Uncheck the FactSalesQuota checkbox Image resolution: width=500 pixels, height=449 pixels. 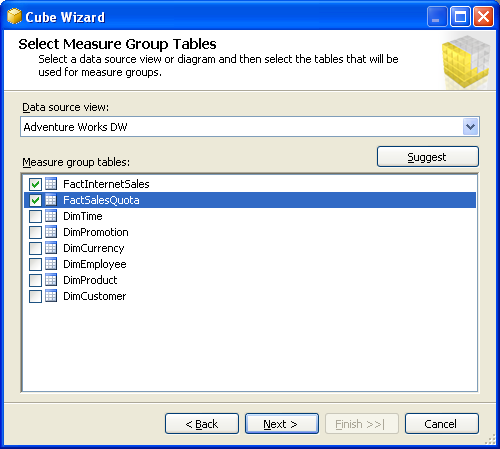coord(35,200)
